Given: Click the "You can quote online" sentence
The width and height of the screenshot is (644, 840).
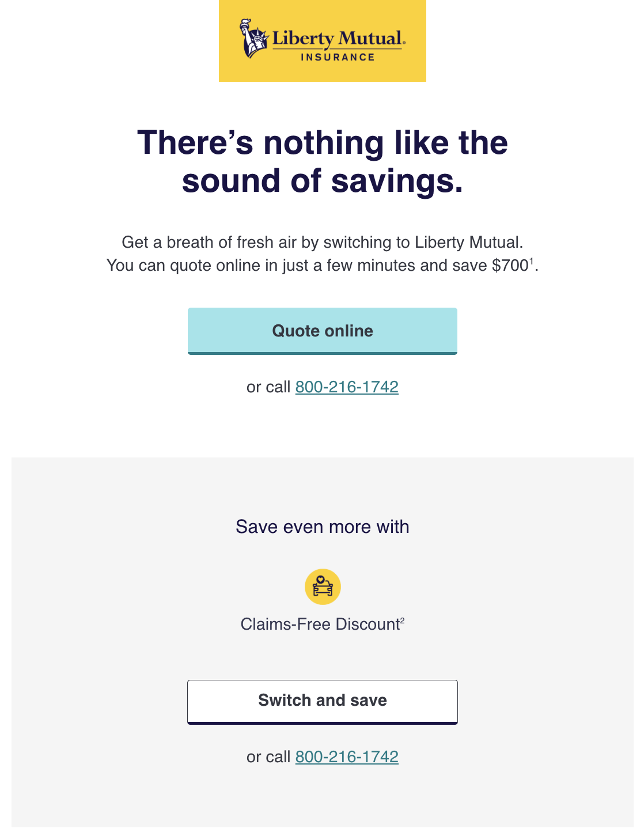Looking at the screenshot, I should 323,266.
